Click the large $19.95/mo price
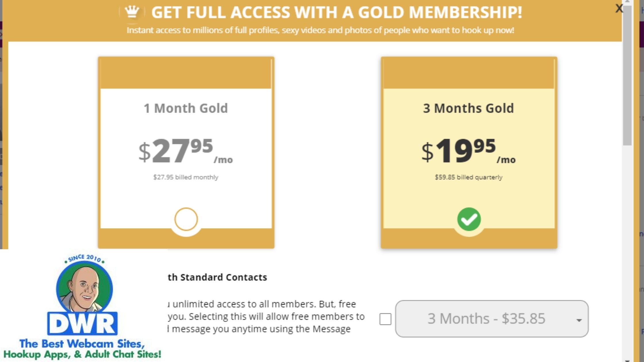 (x=468, y=151)
